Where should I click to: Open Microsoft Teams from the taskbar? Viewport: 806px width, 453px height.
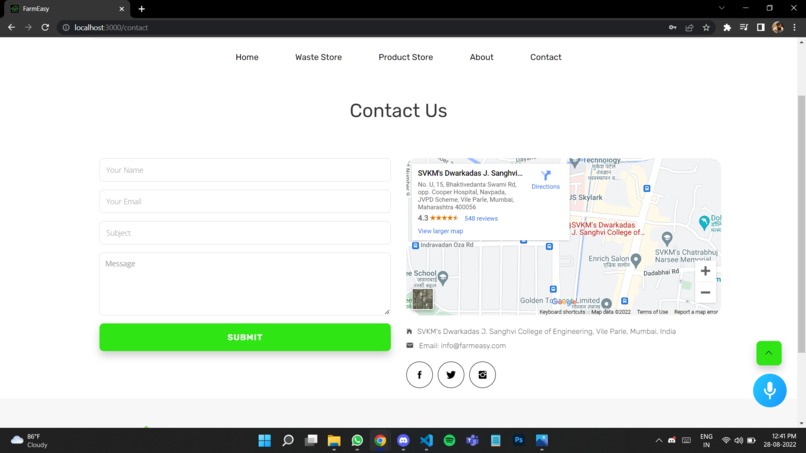(472, 440)
